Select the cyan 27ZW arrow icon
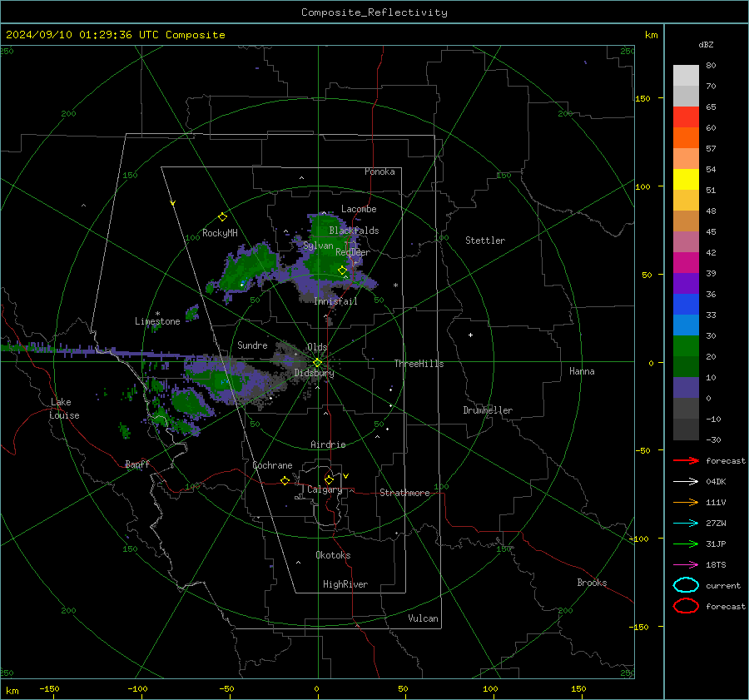Image resolution: width=749 pixels, height=700 pixels. (x=686, y=524)
